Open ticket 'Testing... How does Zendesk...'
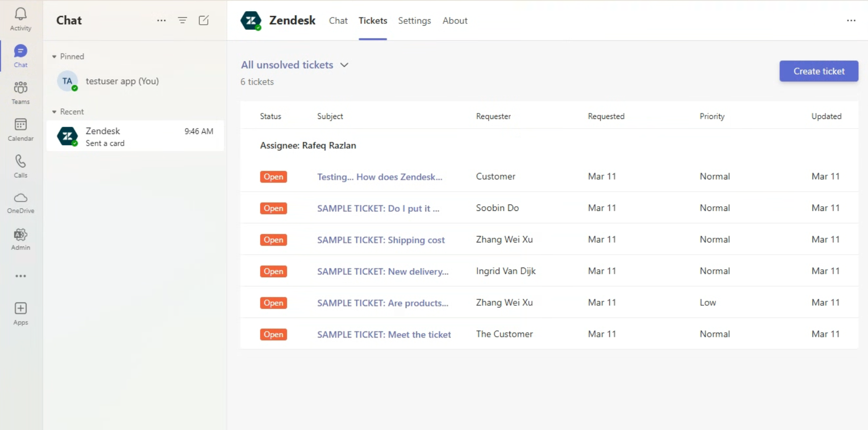Image resolution: width=868 pixels, height=430 pixels. (x=380, y=177)
